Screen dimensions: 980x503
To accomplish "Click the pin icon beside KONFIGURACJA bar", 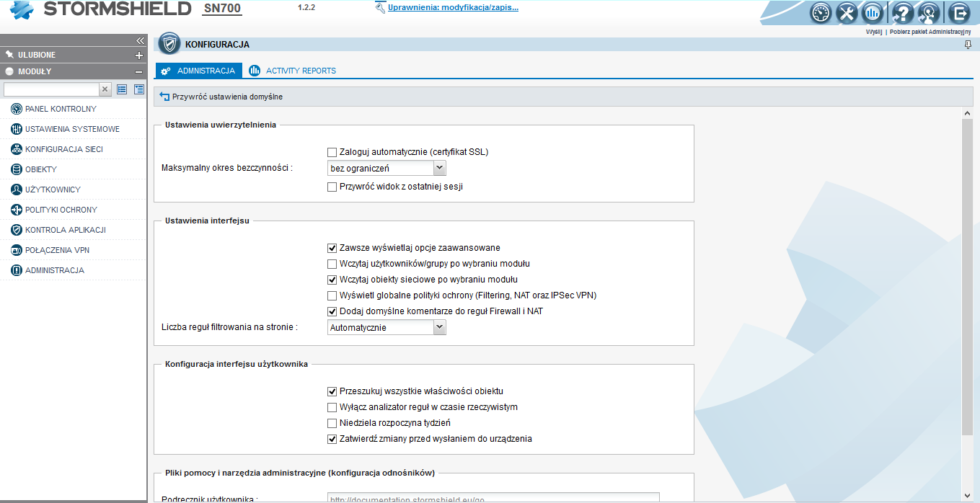I will click(x=968, y=45).
